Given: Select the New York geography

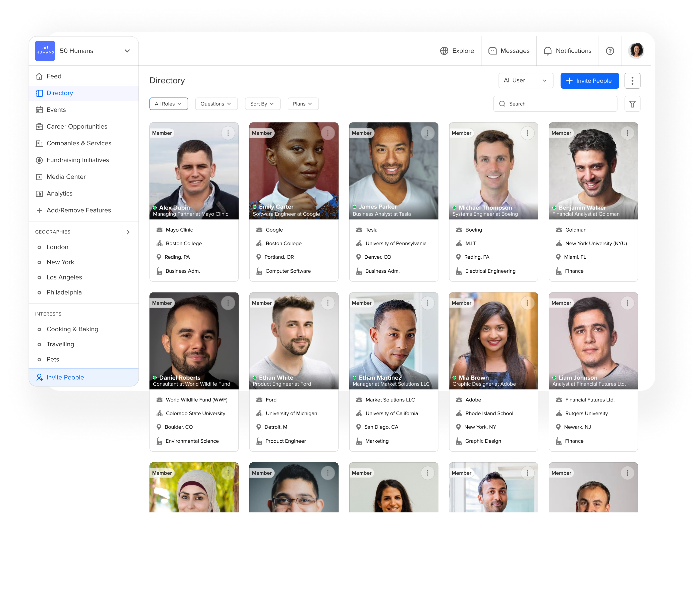Looking at the screenshot, I should click(60, 262).
